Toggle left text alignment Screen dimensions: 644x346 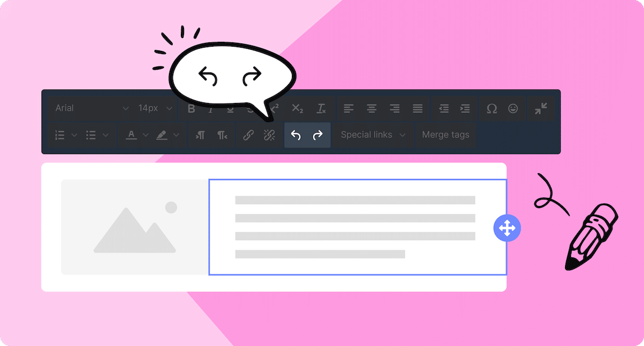(x=349, y=108)
